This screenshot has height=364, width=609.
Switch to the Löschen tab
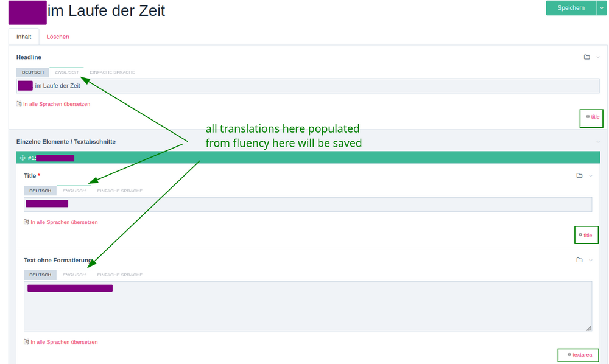pyautogui.click(x=58, y=37)
